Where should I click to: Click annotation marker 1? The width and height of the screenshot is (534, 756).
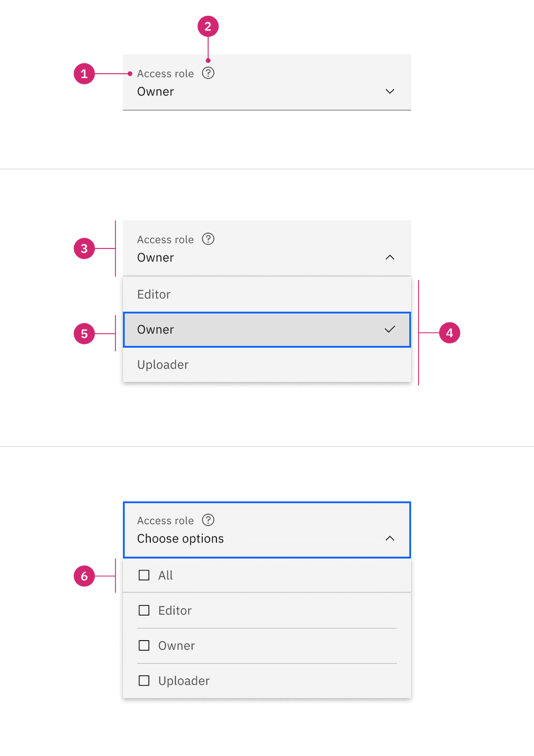coord(84,73)
